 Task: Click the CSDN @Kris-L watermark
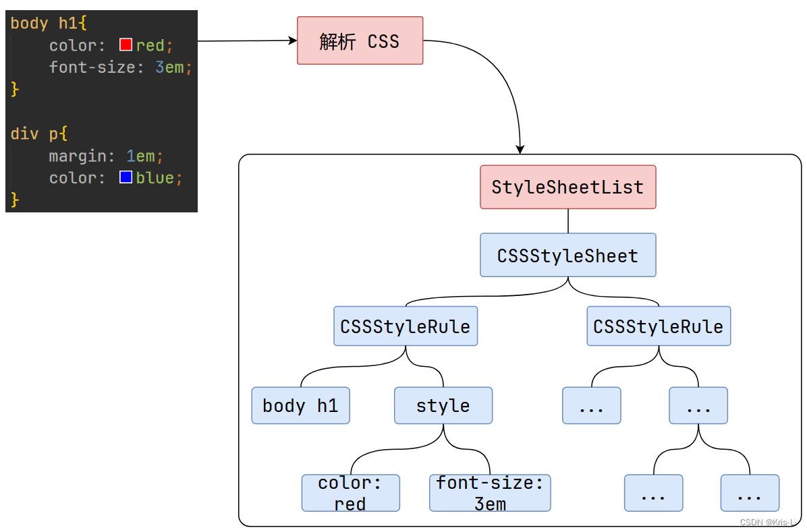coord(767,523)
